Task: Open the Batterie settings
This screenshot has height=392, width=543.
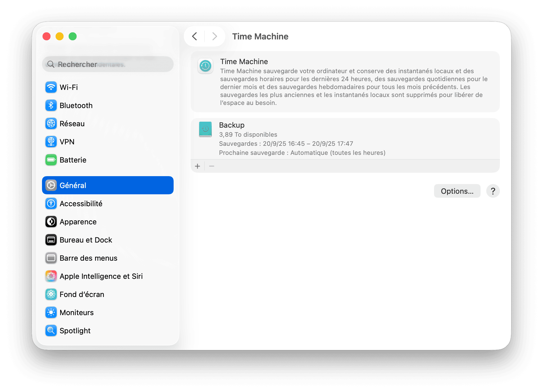Action: [73, 160]
